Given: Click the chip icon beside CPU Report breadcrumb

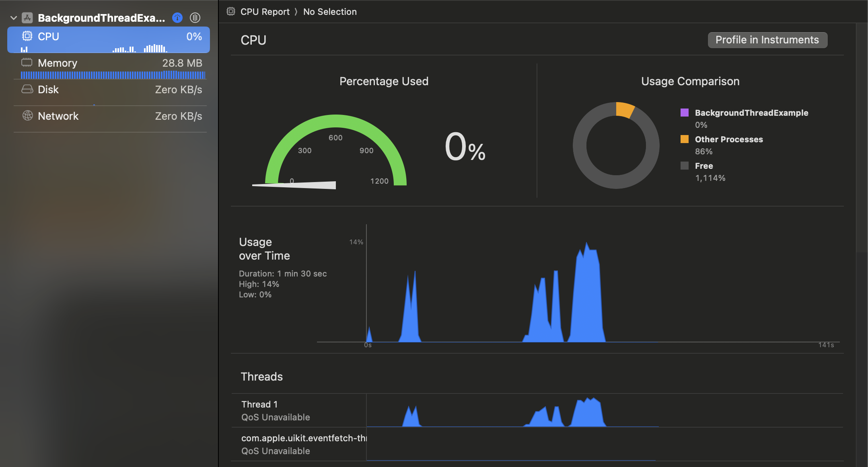Looking at the screenshot, I should (x=231, y=12).
